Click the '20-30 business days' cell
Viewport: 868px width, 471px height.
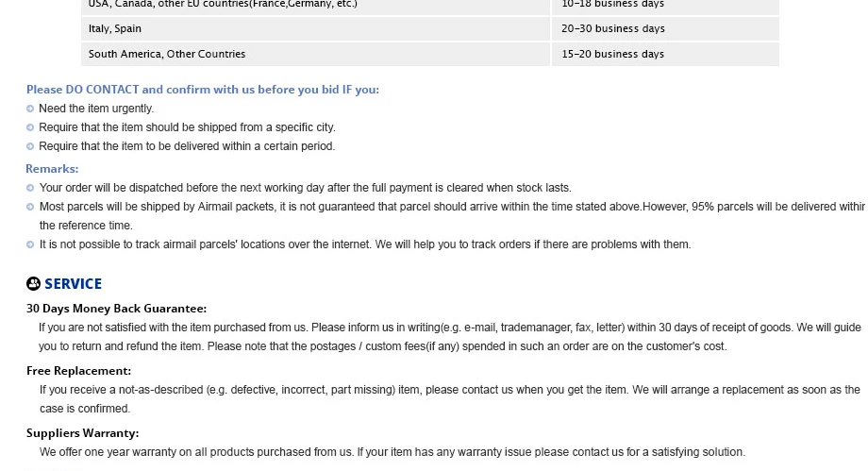pos(665,29)
